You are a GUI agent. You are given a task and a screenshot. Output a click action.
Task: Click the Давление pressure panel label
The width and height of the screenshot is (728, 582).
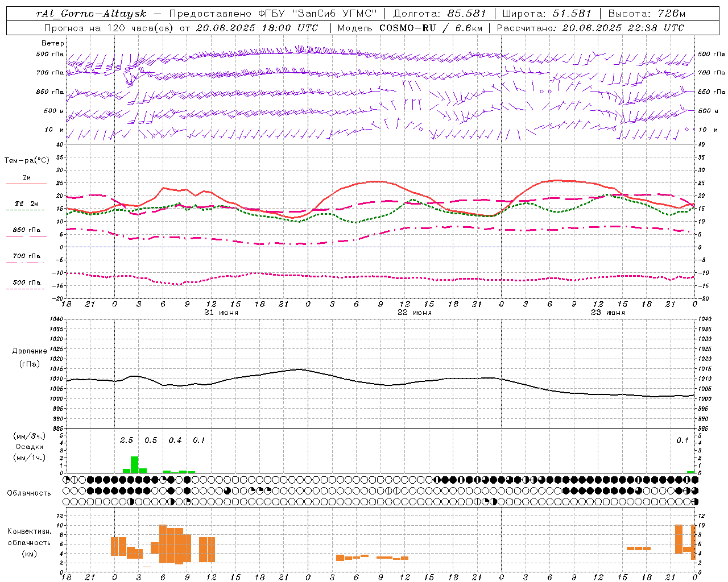pos(30,351)
